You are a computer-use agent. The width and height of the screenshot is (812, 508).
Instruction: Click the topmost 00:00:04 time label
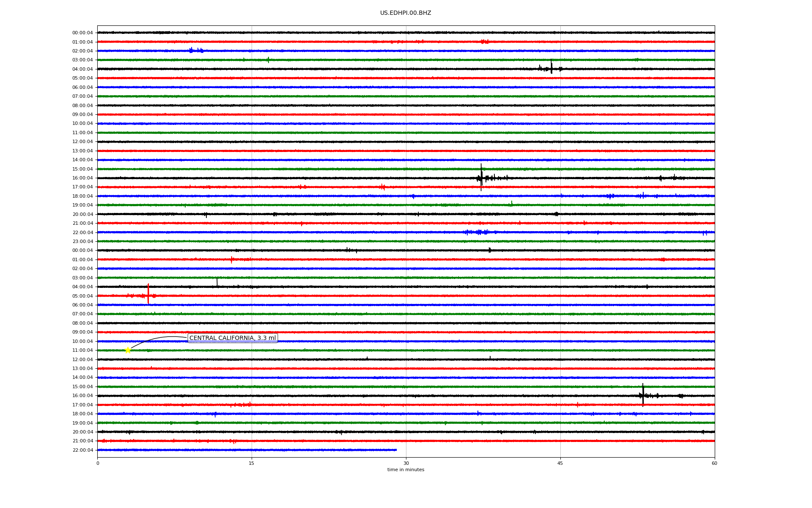click(x=82, y=33)
